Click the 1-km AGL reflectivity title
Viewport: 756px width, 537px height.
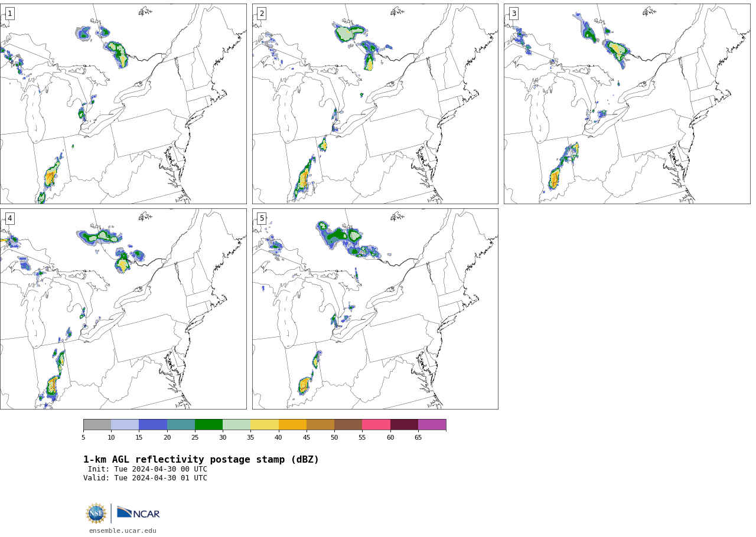click(x=201, y=460)
